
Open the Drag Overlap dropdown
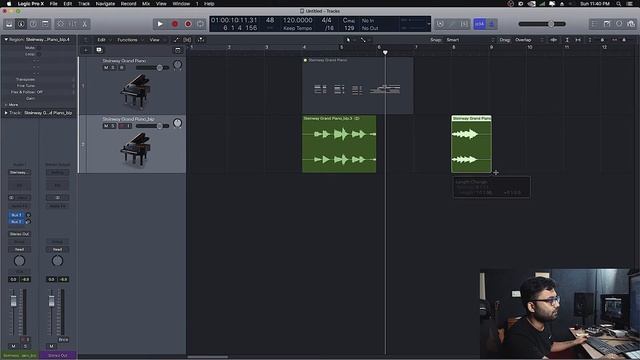click(x=529, y=40)
